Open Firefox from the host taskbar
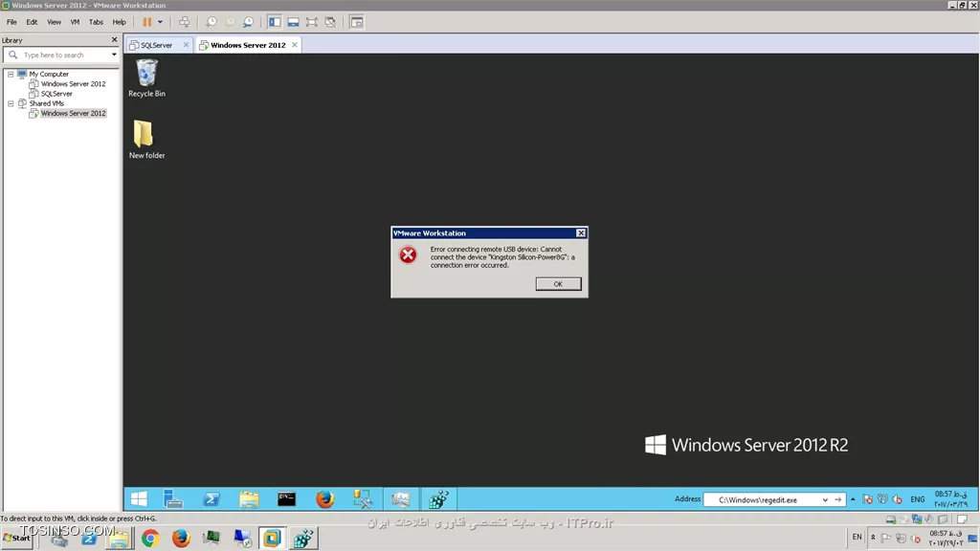980x551 pixels. [x=181, y=538]
